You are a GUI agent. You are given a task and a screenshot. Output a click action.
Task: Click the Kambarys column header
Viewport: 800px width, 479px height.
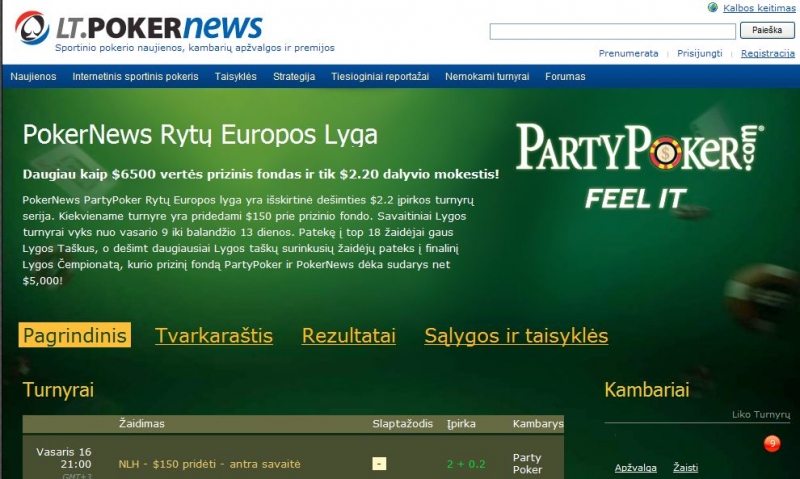538,424
